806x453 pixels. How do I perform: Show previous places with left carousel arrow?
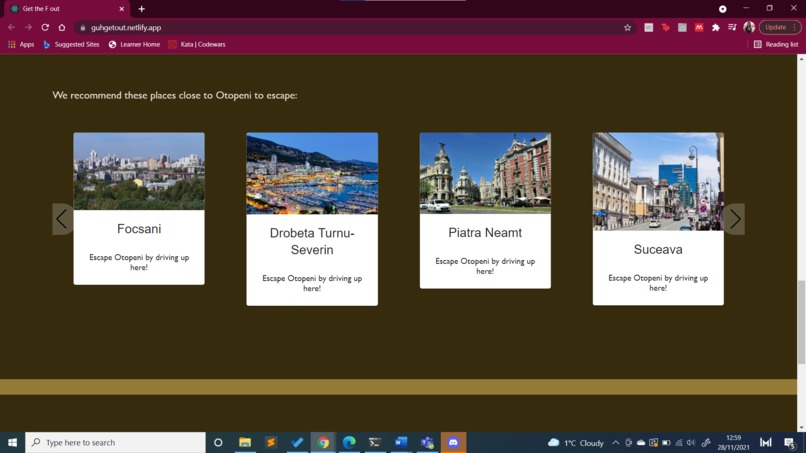pos(62,219)
